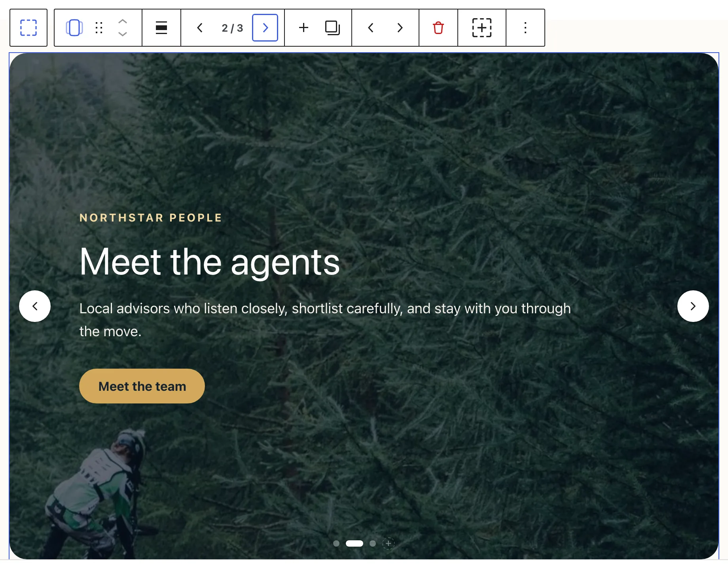Click the slide block type icon

tap(74, 28)
